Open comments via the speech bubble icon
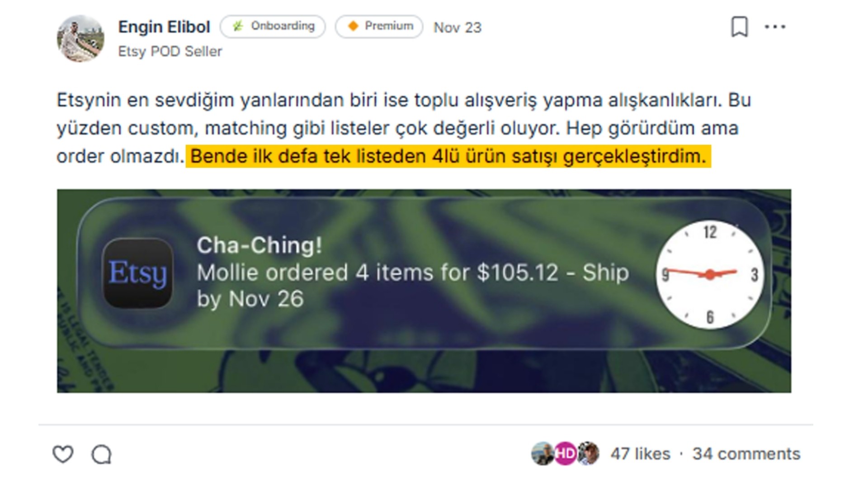Screen dimensions: 868x488 [101, 454]
